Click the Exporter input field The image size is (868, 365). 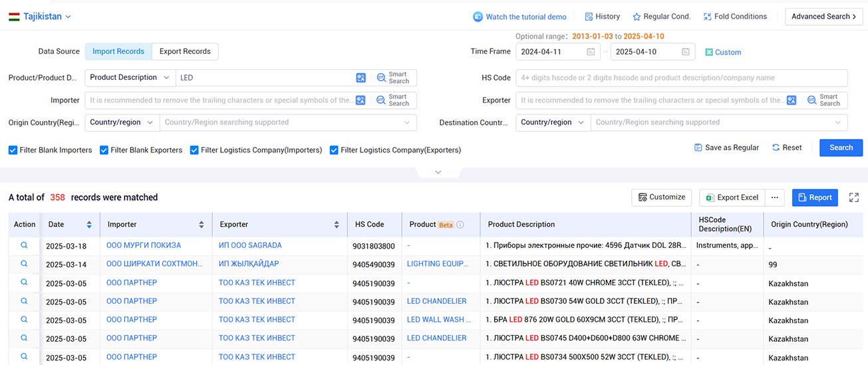point(651,100)
